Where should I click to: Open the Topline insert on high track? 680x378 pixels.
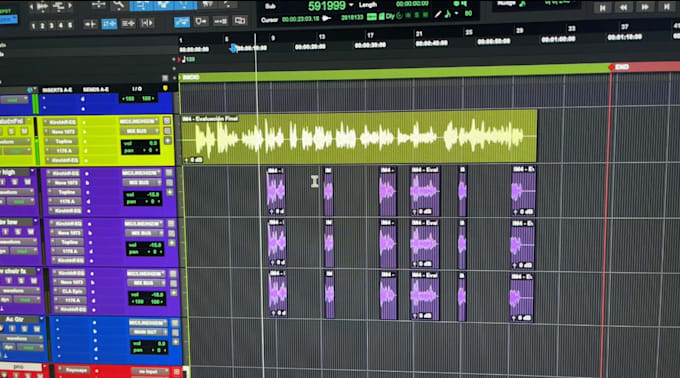pyautogui.click(x=66, y=192)
